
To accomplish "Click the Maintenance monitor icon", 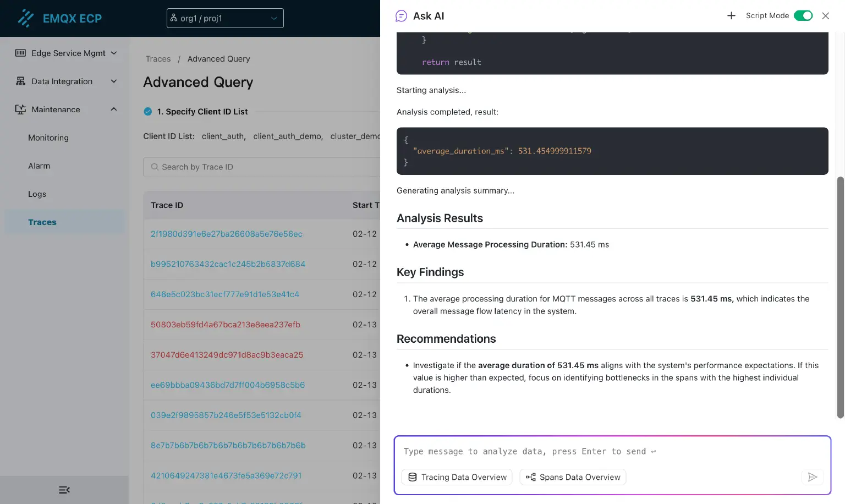I will point(20,109).
